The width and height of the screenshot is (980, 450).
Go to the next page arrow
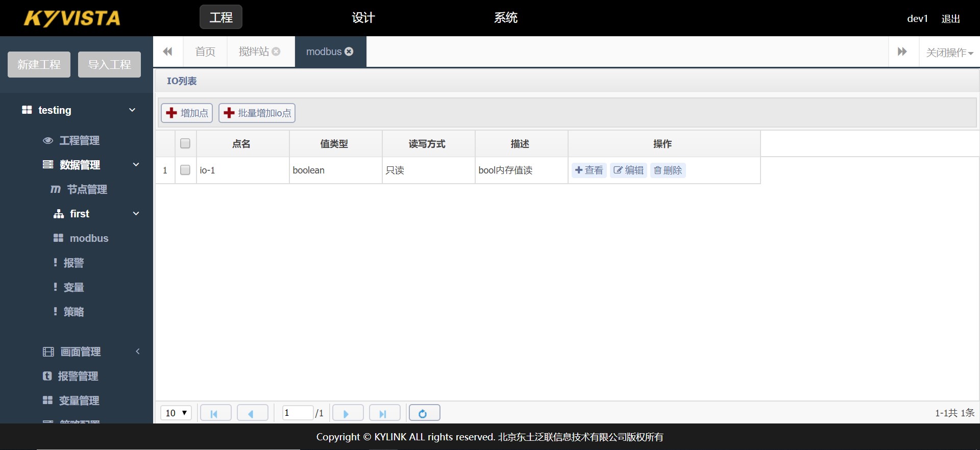click(347, 413)
